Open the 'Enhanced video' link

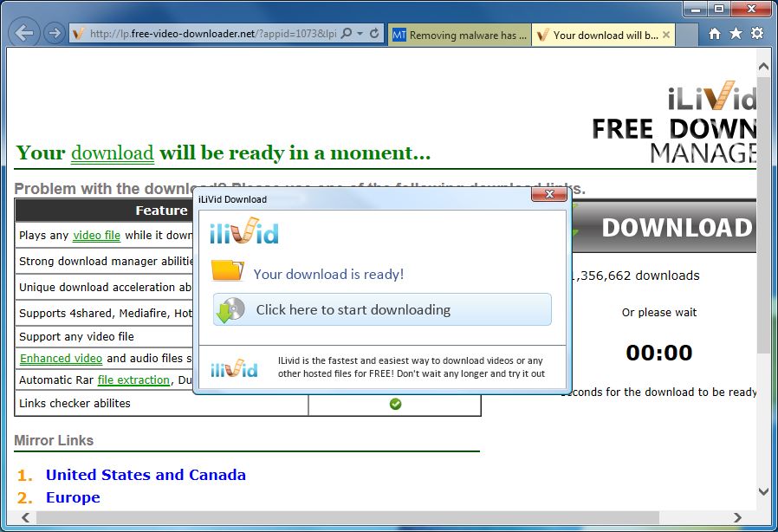(x=61, y=358)
